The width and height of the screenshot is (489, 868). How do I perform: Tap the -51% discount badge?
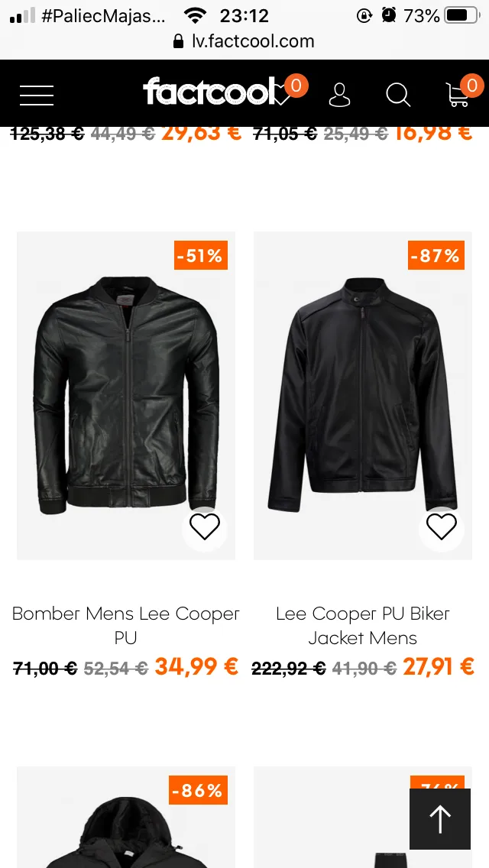click(201, 255)
